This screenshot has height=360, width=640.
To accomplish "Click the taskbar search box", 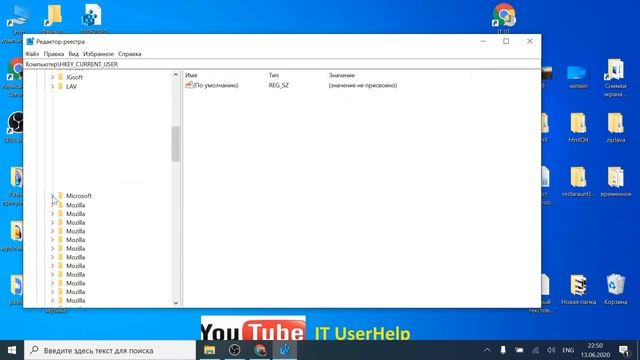I will [110, 350].
